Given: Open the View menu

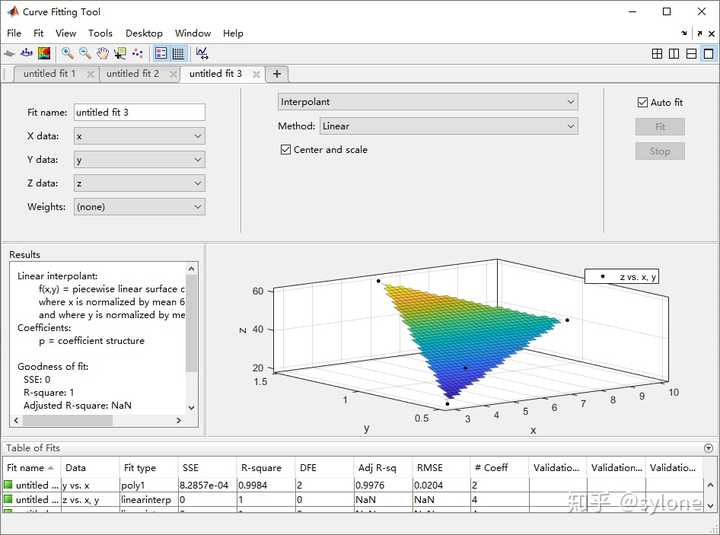Looking at the screenshot, I should [66, 33].
